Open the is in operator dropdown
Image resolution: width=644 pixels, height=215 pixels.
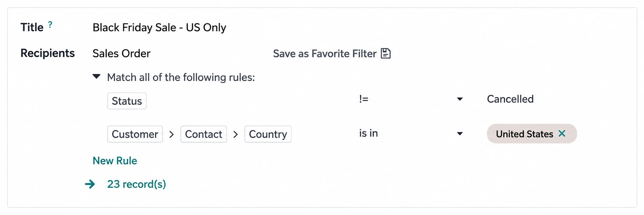[x=411, y=133]
